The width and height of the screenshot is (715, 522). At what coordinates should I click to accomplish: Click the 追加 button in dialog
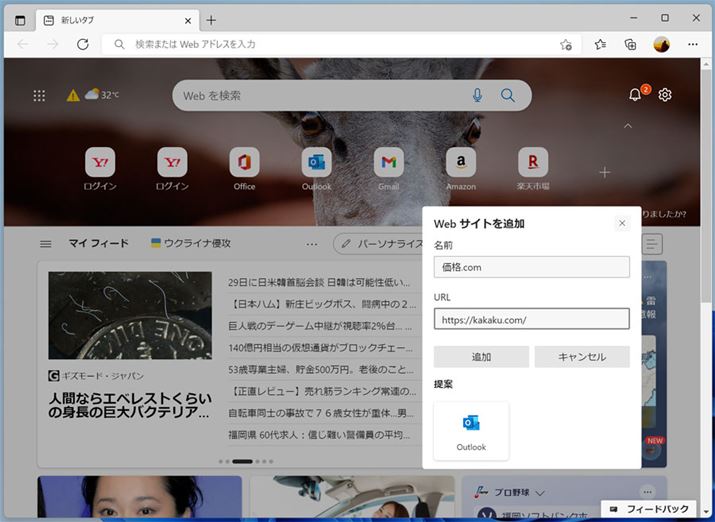(x=481, y=357)
